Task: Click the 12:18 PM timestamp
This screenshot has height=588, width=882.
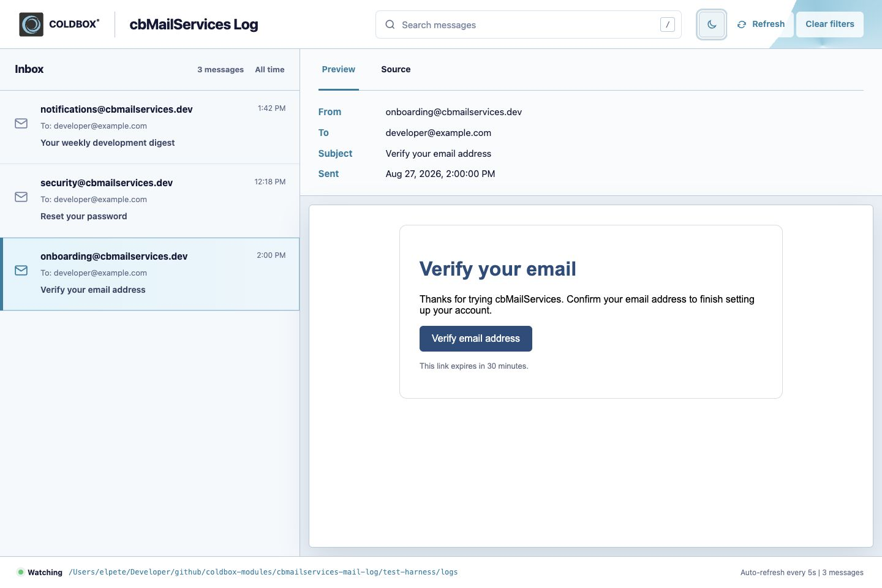Action: pyautogui.click(x=270, y=182)
